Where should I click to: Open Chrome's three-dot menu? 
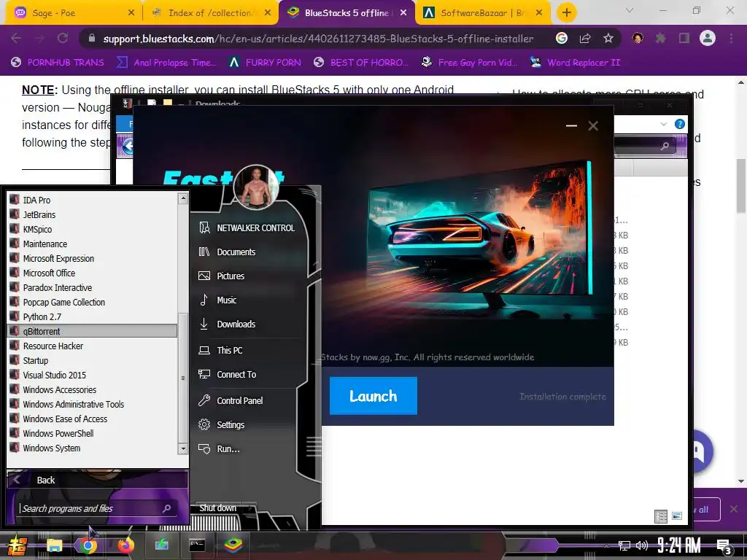point(731,39)
